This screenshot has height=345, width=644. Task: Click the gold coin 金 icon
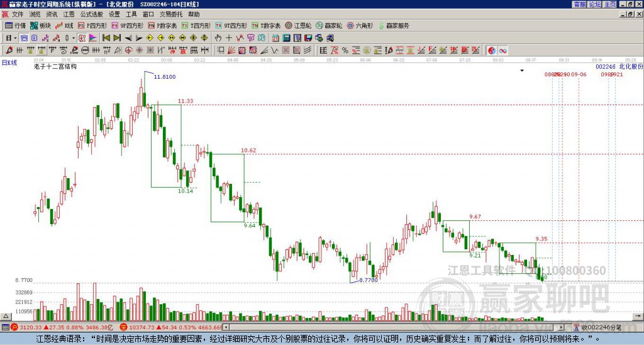click(367, 50)
